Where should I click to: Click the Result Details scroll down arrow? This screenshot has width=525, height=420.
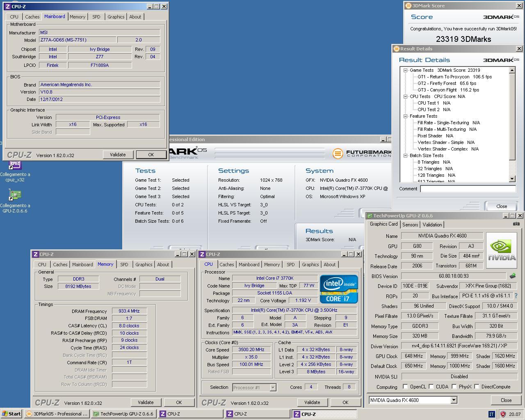512,179
